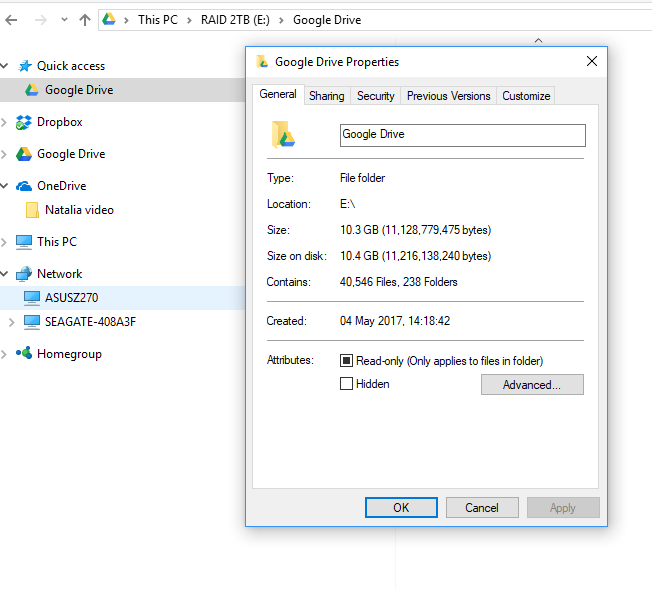Click the Size on disk 10.4 GB value

coord(415,256)
